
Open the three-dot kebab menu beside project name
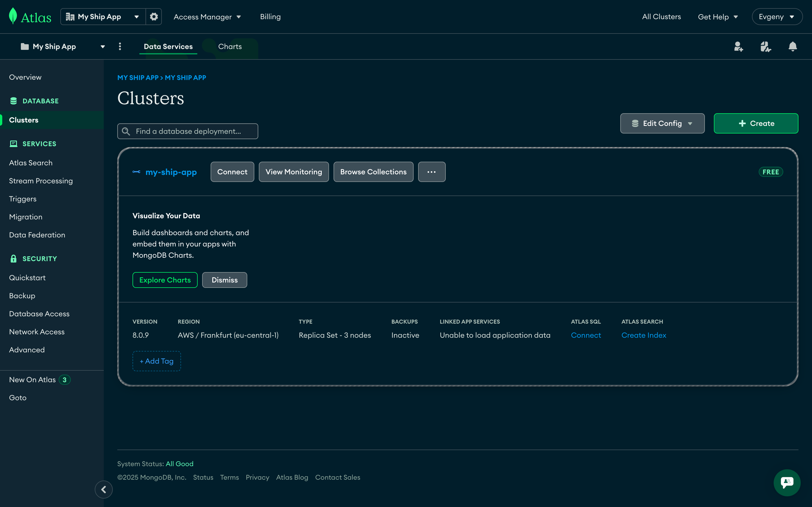coord(120,46)
